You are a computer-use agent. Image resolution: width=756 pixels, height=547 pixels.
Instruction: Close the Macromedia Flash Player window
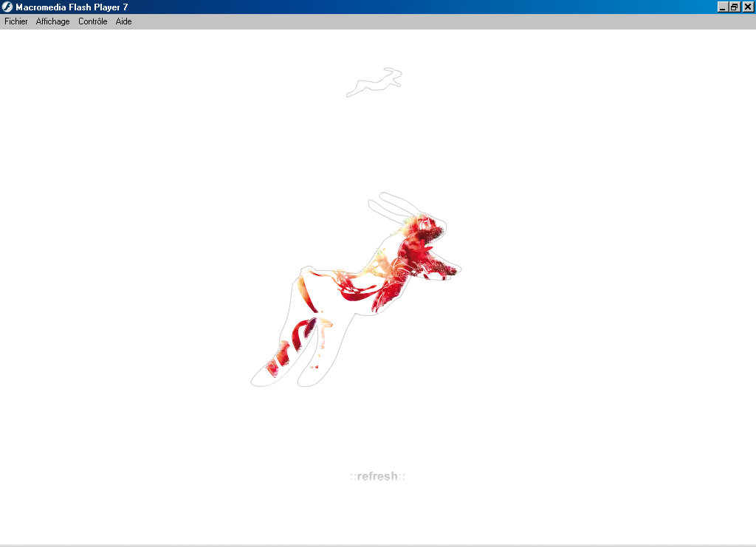point(748,7)
